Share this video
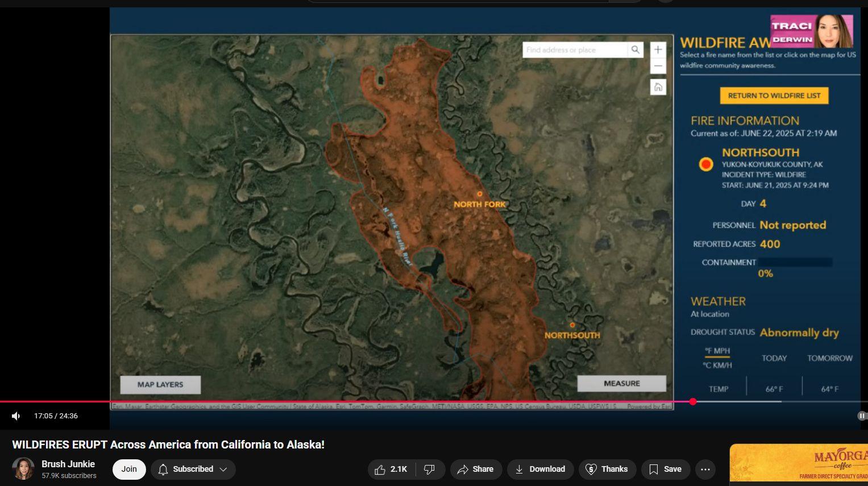 click(x=476, y=469)
